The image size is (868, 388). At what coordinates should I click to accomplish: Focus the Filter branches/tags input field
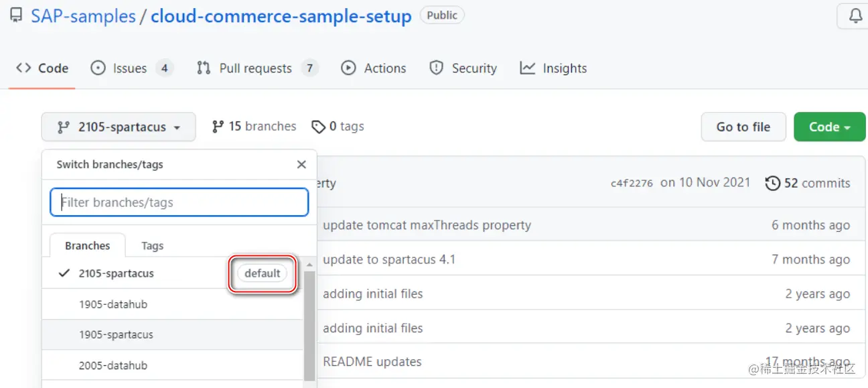coord(179,202)
